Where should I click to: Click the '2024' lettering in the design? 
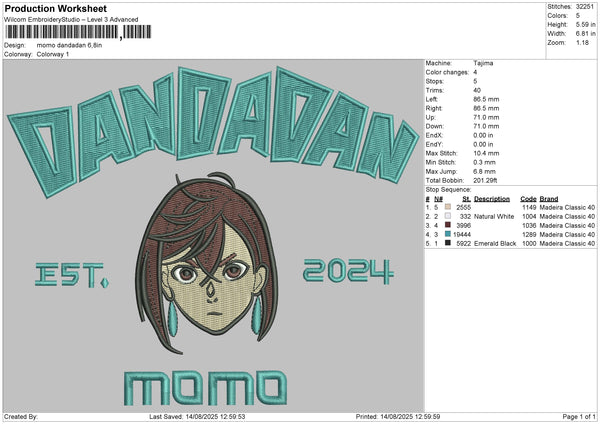click(x=348, y=271)
